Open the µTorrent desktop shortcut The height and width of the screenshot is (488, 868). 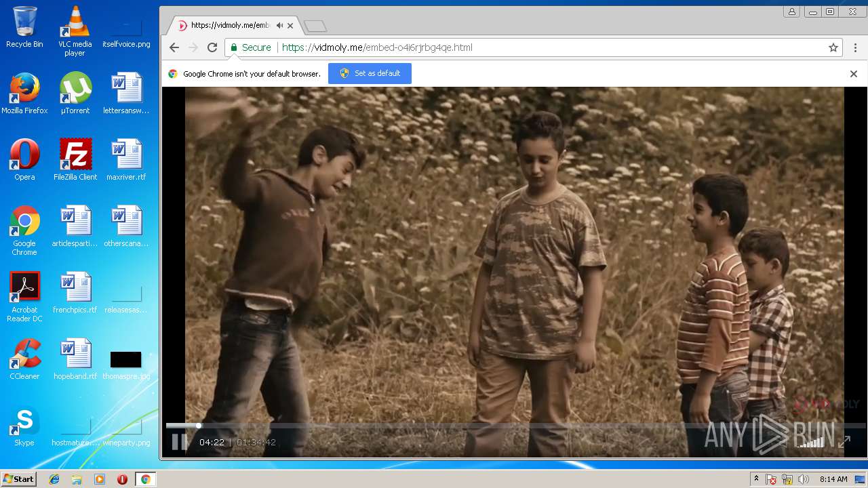point(75,94)
